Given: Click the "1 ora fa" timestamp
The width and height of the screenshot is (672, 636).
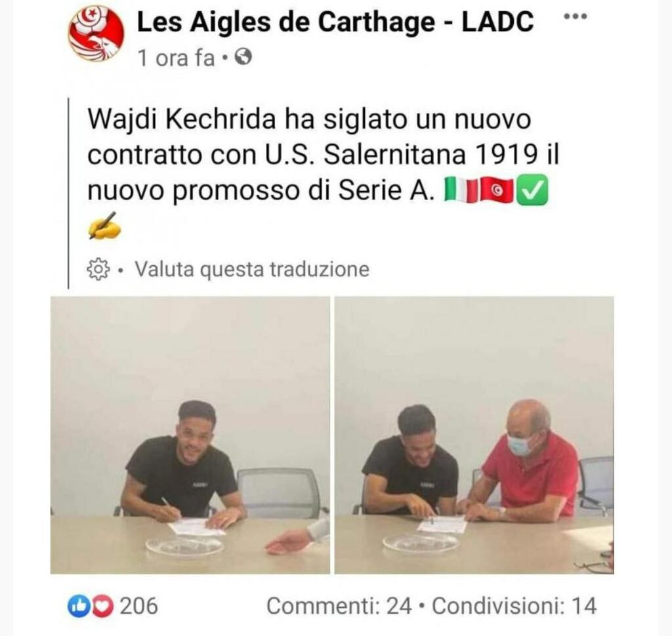Looking at the screenshot, I should pos(176,57).
